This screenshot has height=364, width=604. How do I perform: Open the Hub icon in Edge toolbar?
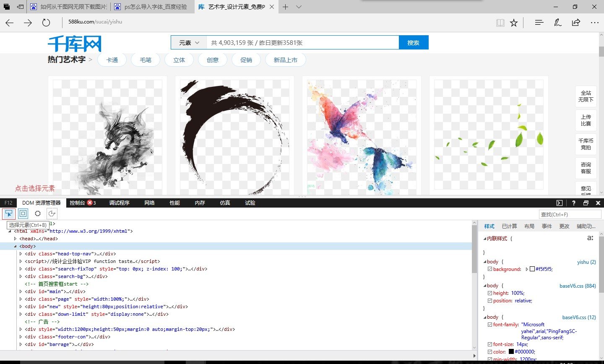(539, 23)
